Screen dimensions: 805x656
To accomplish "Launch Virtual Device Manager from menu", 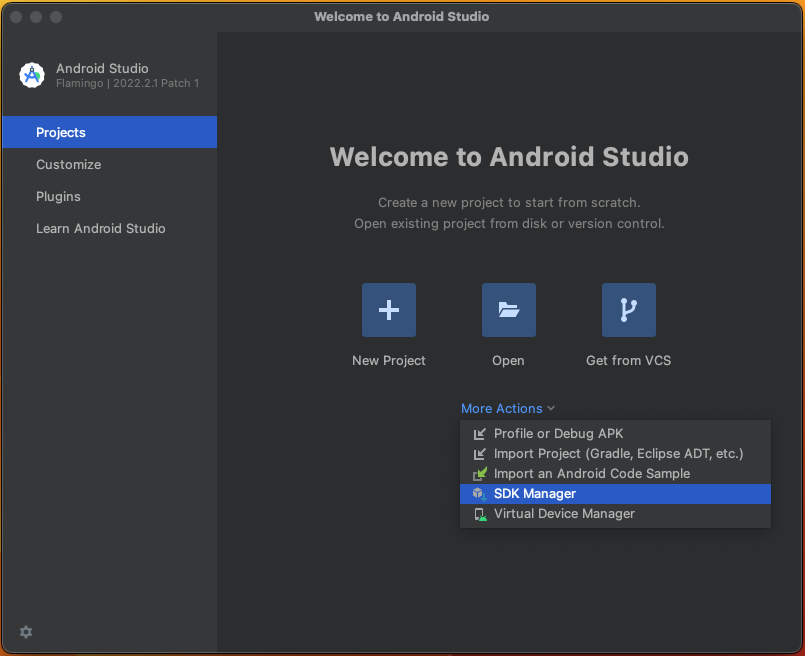I will [x=615, y=514].
